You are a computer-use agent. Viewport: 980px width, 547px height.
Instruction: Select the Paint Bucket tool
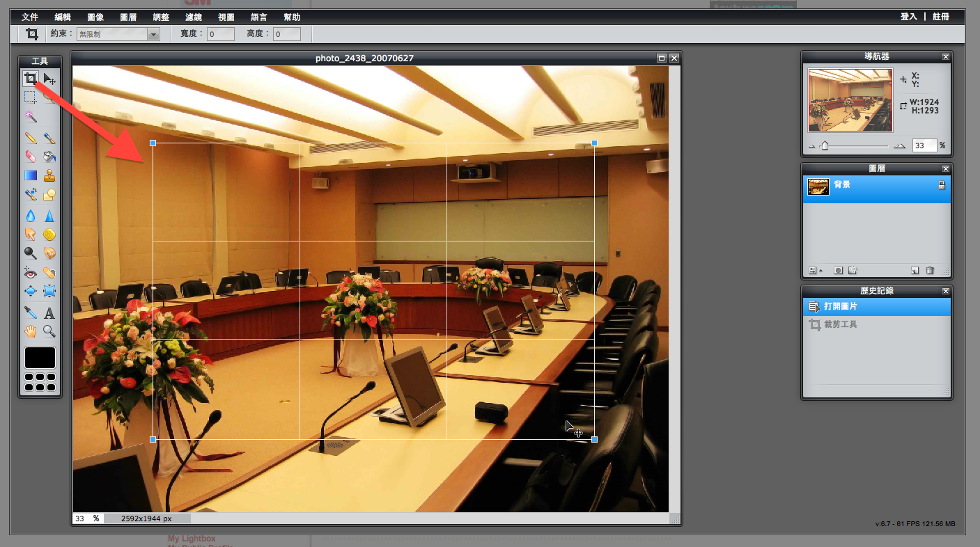(x=49, y=156)
